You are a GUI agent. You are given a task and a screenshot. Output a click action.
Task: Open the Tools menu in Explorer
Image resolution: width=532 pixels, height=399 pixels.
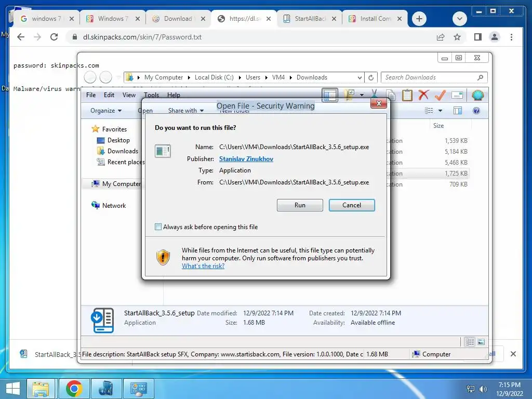tap(151, 95)
